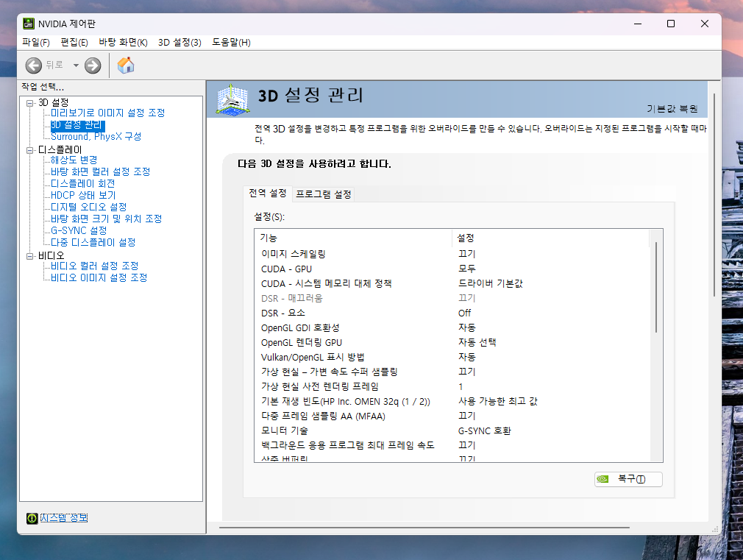Open 바탕 화면 크기 및 위치 조정
Screen dimensions: 743x560
point(106,219)
